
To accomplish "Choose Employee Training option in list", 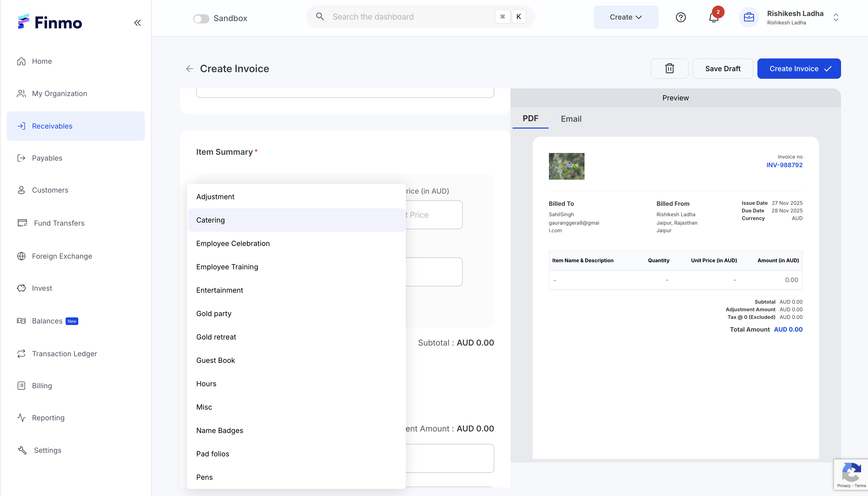I will coord(227,267).
